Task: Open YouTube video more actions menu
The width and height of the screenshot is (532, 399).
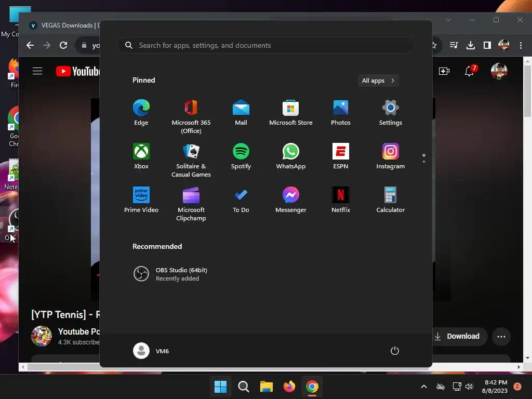Action: click(x=501, y=336)
